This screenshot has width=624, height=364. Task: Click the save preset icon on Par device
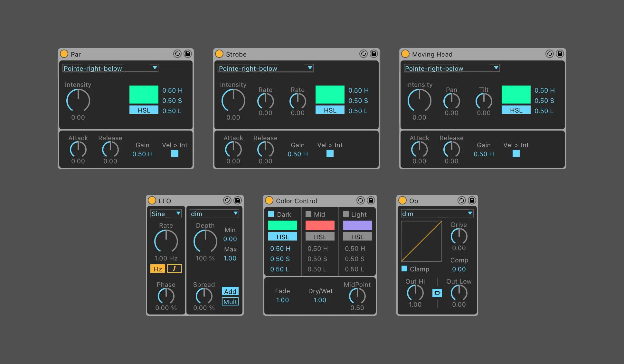[x=187, y=54]
